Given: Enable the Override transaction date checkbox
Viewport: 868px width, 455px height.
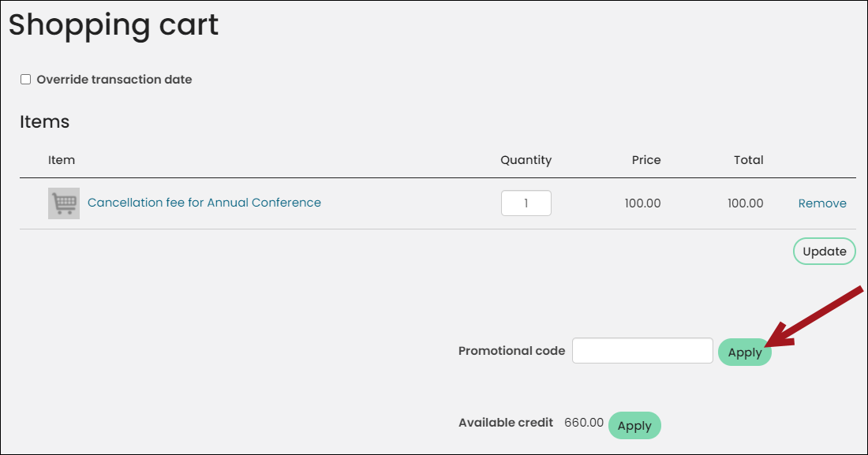Looking at the screenshot, I should [x=25, y=79].
